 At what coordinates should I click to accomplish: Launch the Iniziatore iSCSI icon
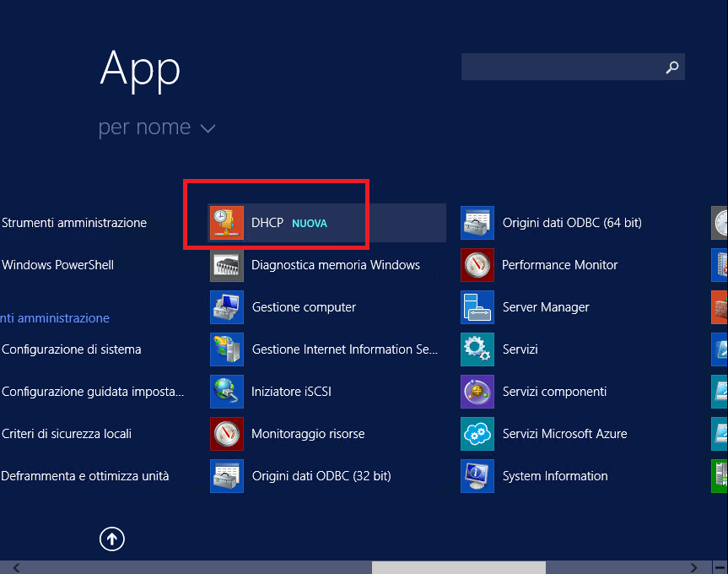pos(227,392)
